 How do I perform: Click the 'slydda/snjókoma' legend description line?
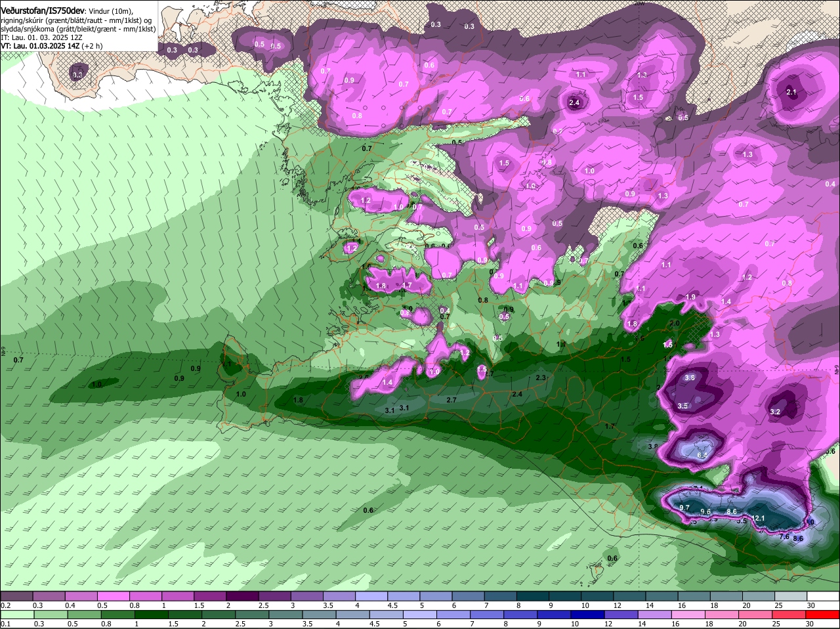[x=78, y=29]
